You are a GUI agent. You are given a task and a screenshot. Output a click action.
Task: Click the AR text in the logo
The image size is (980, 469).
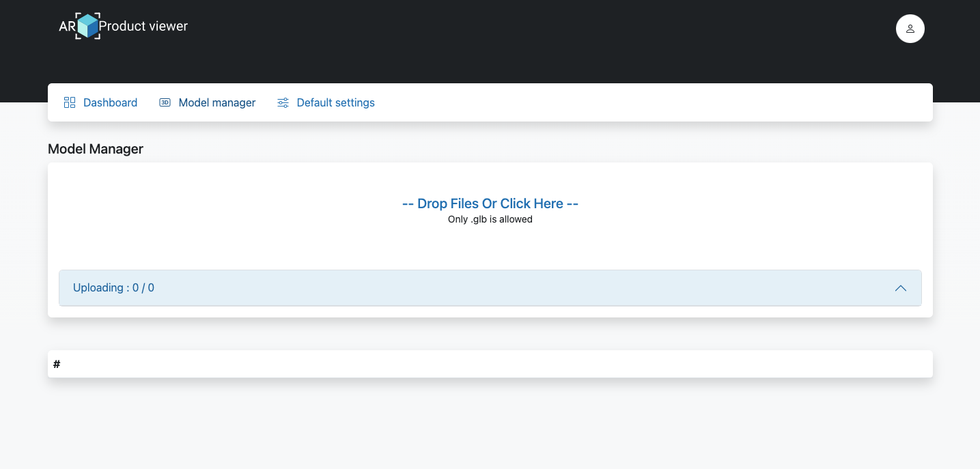(66, 27)
